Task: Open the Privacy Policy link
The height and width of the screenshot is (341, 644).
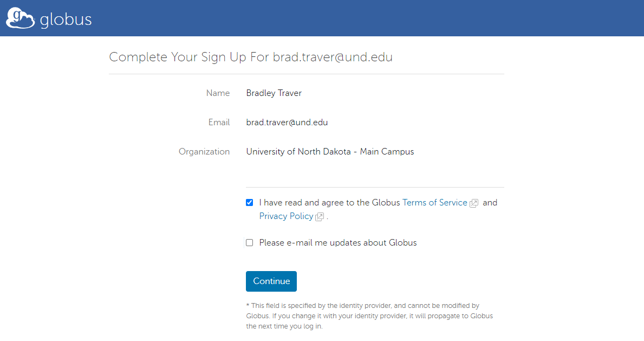Action: tap(286, 216)
